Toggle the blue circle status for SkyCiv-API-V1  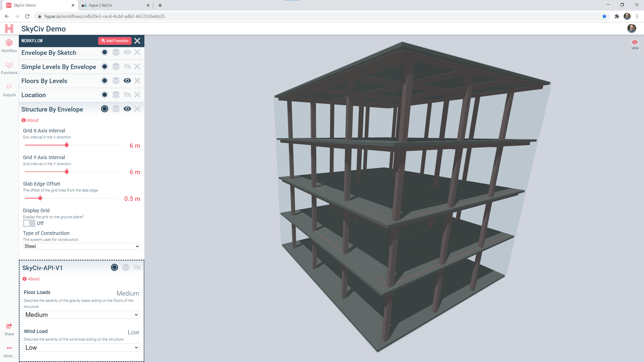click(x=114, y=268)
